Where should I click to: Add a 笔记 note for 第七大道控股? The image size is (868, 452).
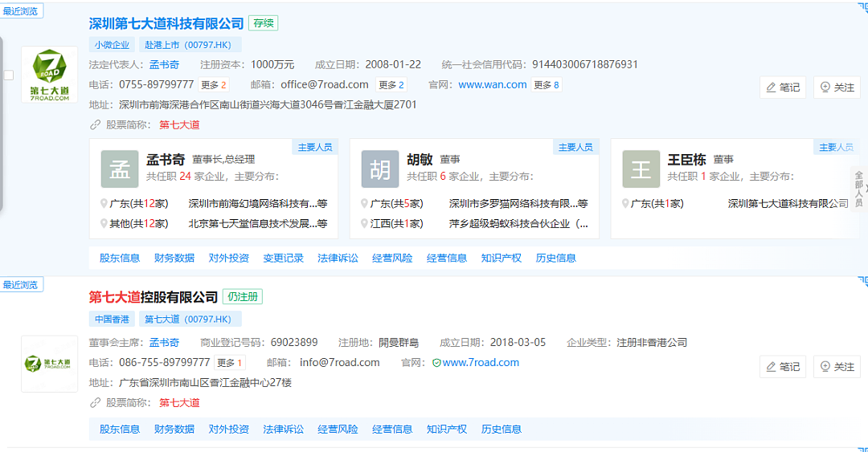click(783, 367)
